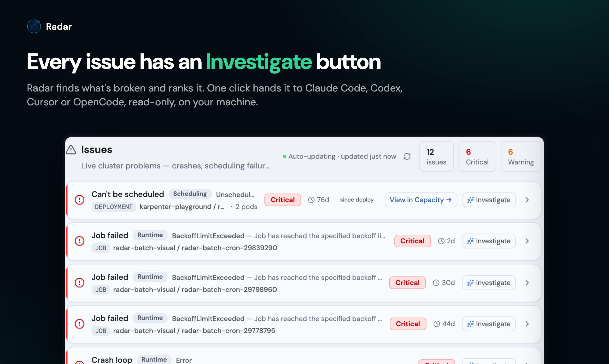Investigate the 2d-old failed job
This screenshot has width=609, height=364.
point(489,241)
